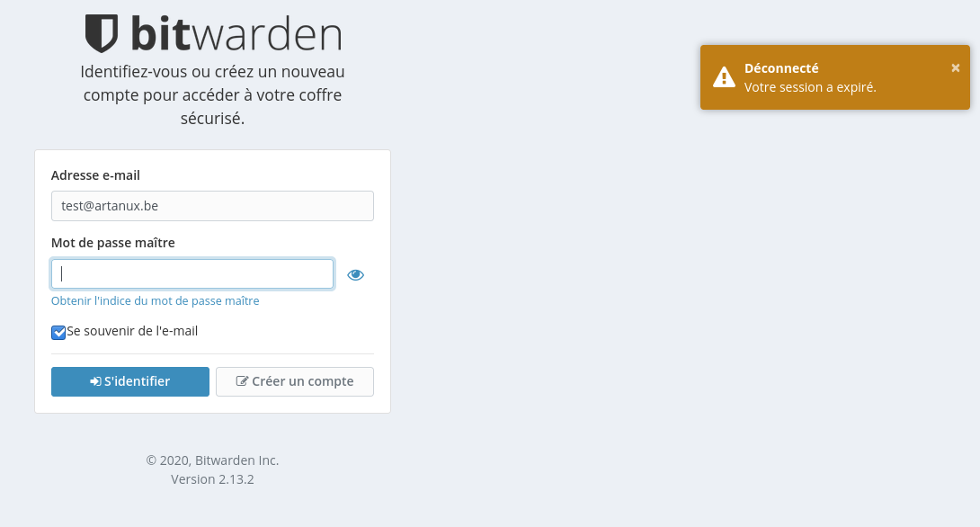
Task: Click the warning triangle icon in the notification
Action: tap(724, 77)
